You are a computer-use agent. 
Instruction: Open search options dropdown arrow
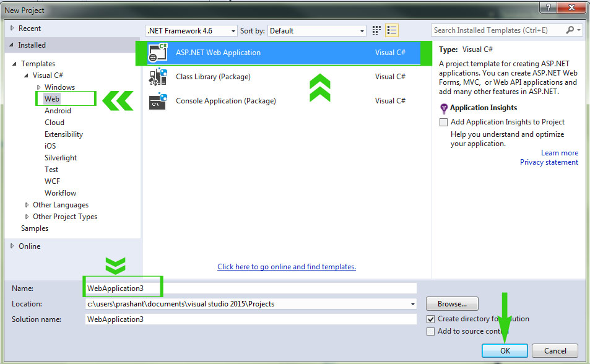tap(579, 30)
